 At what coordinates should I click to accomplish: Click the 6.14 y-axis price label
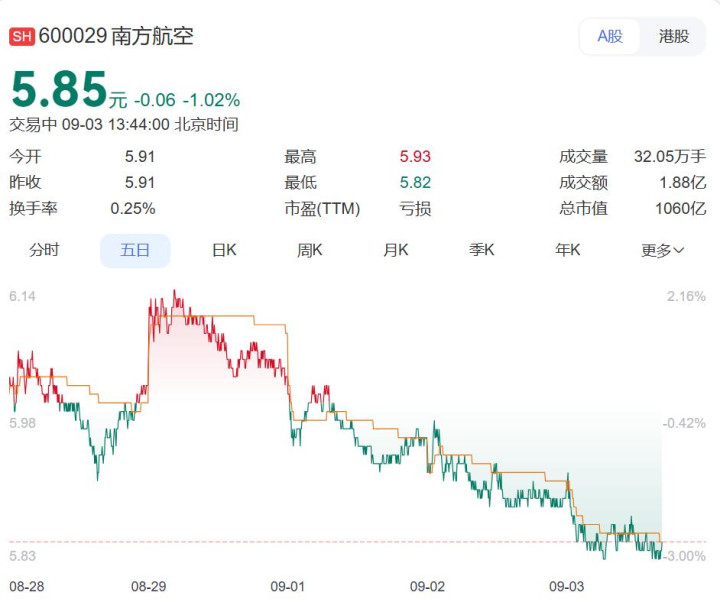tap(22, 296)
